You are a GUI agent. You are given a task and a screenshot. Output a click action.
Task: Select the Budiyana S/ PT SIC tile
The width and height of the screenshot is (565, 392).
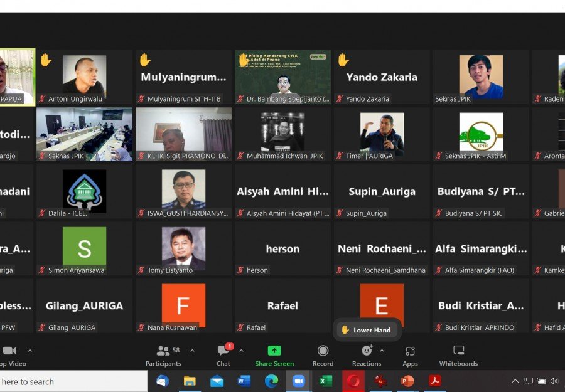pyautogui.click(x=481, y=191)
